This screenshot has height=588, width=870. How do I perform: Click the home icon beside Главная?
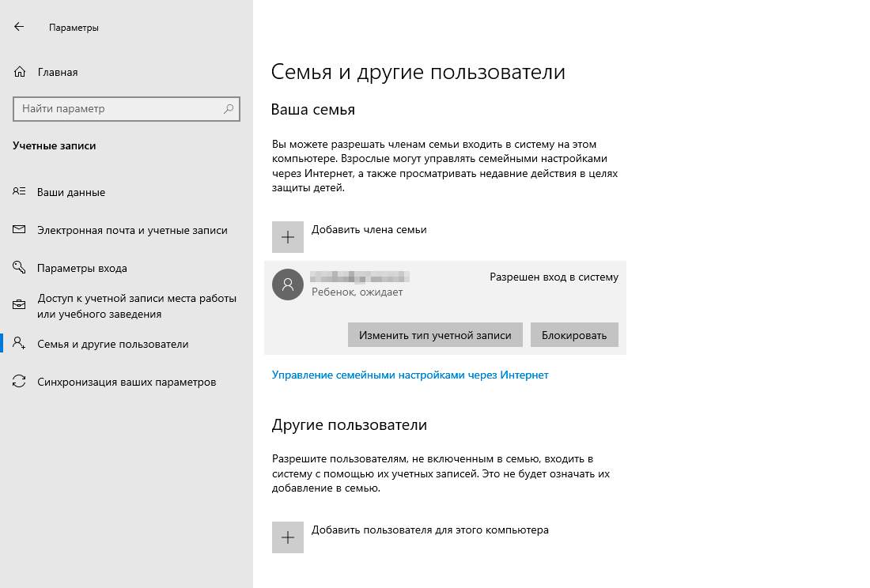20,71
